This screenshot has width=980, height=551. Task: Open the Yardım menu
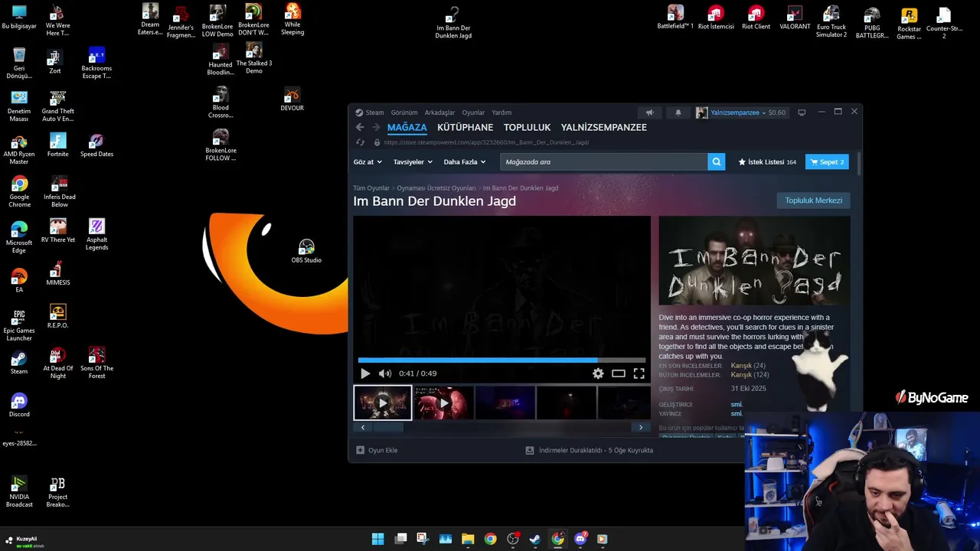point(501,112)
